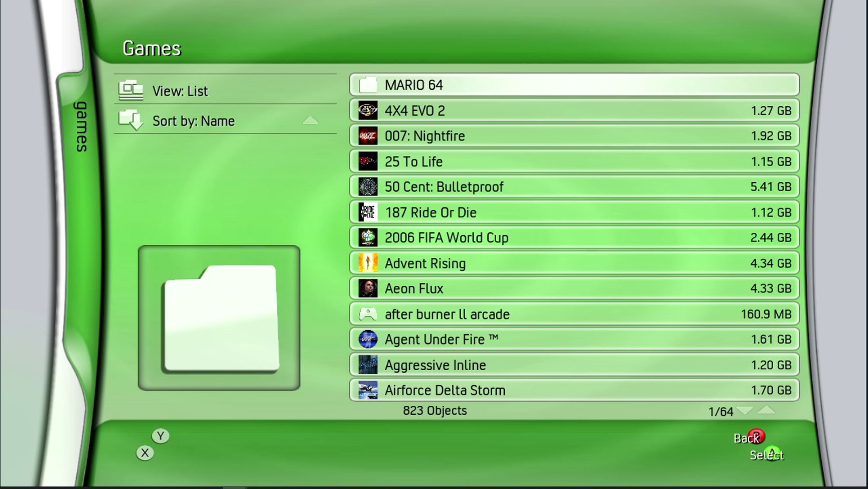Change the View: List option
868x489 pixels.
click(225, 90)
